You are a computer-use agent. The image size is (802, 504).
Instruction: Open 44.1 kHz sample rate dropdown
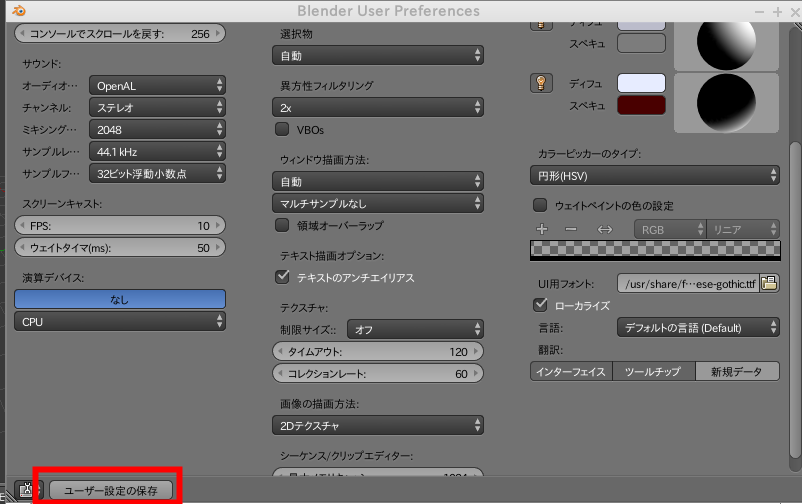tap(157, 151)
